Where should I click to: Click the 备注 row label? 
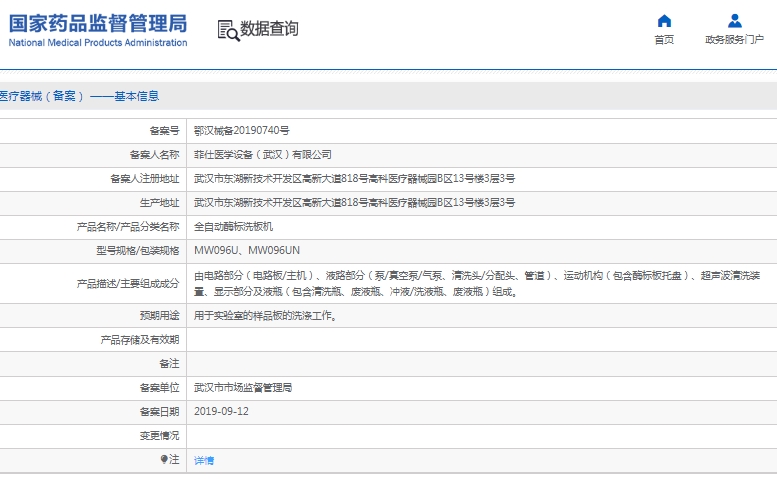169,364
